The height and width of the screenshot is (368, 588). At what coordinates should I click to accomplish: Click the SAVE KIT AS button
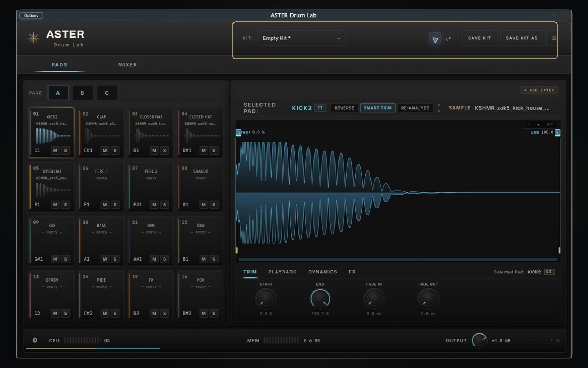click(521, 38)
